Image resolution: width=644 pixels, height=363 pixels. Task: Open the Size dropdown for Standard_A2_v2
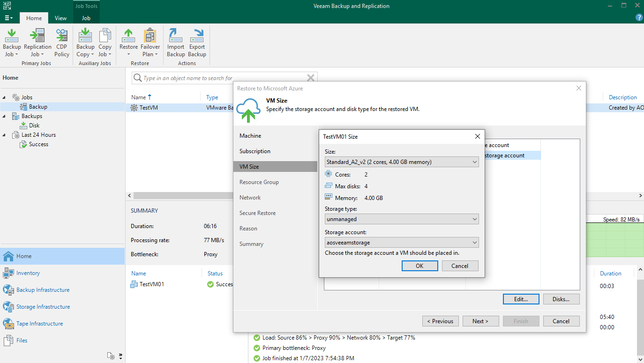(x=402, y=162)
